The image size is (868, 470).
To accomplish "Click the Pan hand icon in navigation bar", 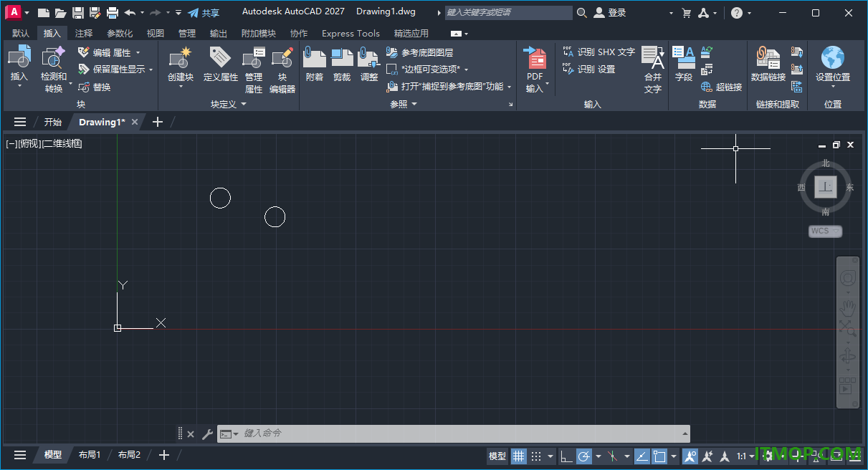I will [x=848, y=308].
